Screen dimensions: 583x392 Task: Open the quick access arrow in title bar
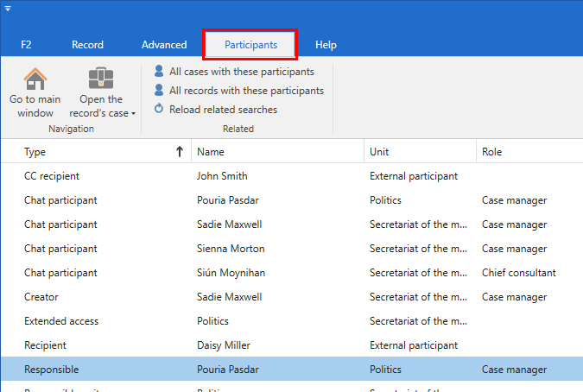click(8, 9)
